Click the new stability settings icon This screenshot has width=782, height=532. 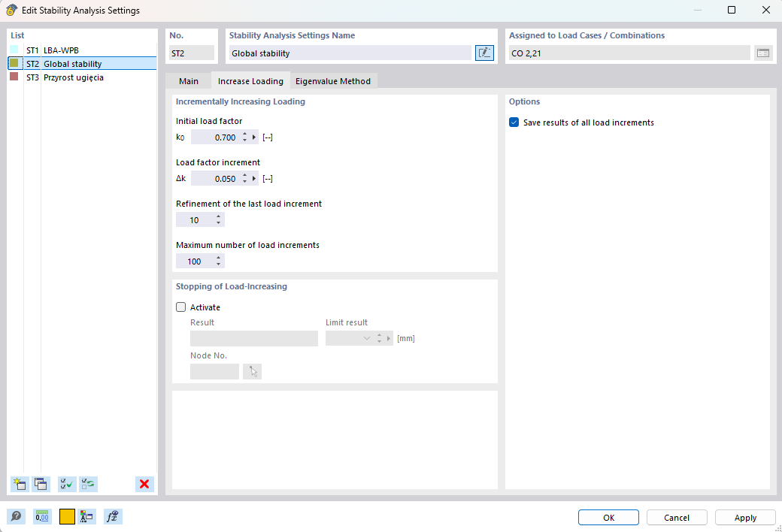(20, 484)
